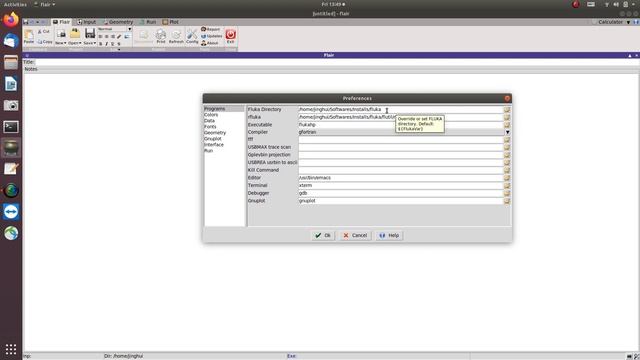
Task: Click the Save floppy disk icon
Action: 90,34
